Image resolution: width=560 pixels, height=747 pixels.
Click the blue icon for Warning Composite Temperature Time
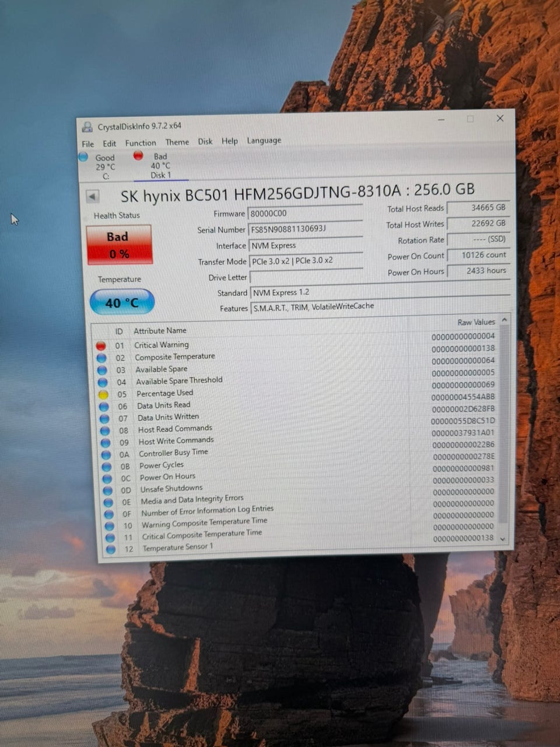coord(110,526)
